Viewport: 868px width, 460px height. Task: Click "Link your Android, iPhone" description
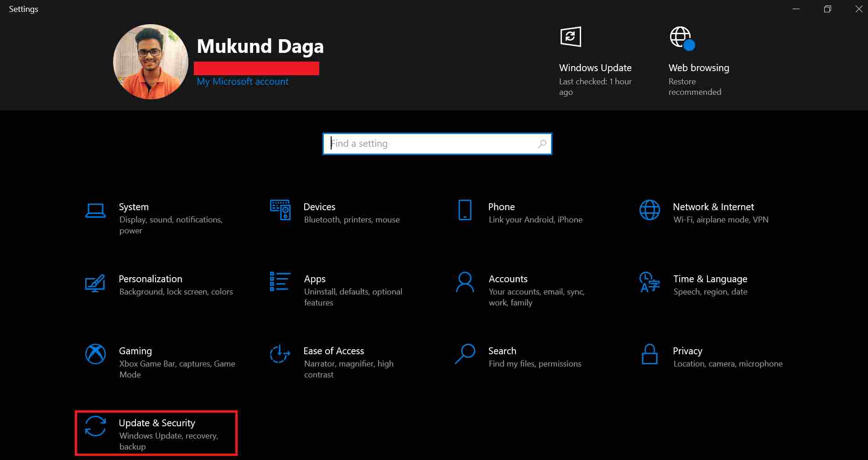click(535, 220)
